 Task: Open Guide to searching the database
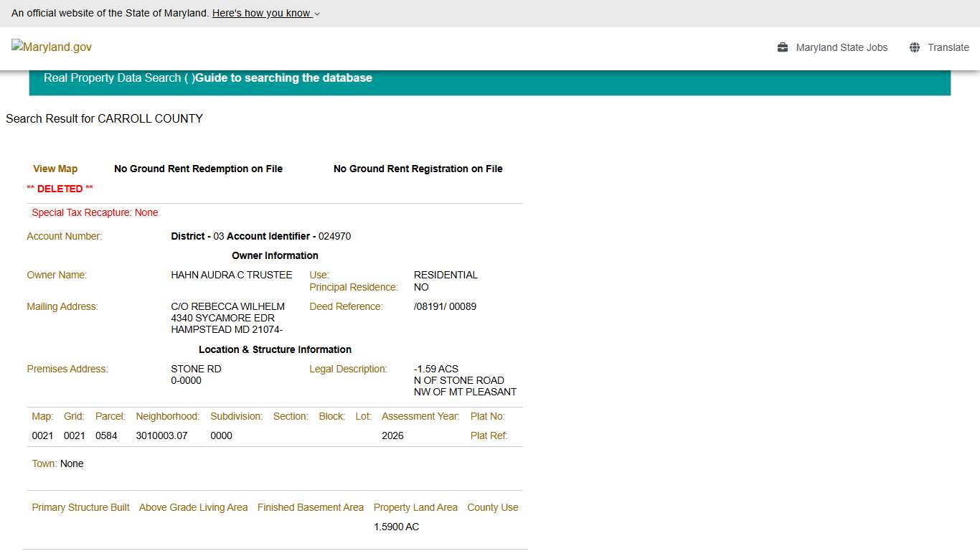283,78
